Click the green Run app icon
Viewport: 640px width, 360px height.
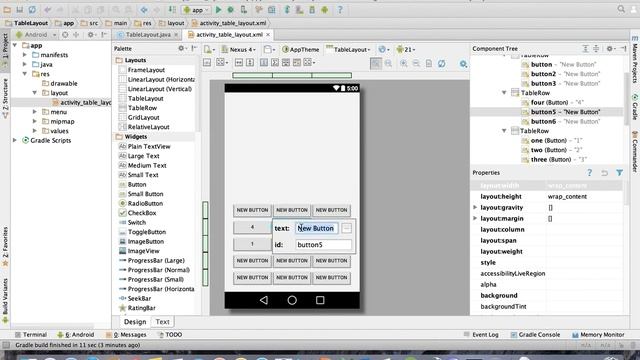pyautogui.click(x=218, y=10)
